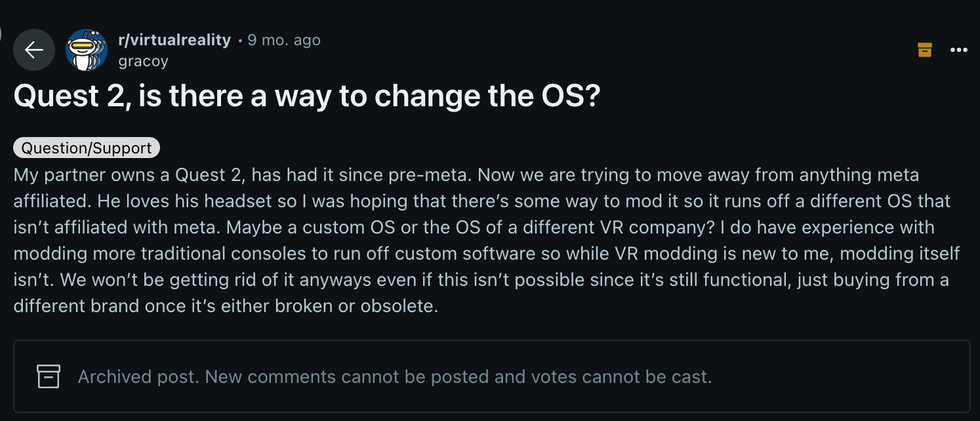The image size is (980, 421).
Task: Click the back arrow button
Action: [x=34, y=50]
